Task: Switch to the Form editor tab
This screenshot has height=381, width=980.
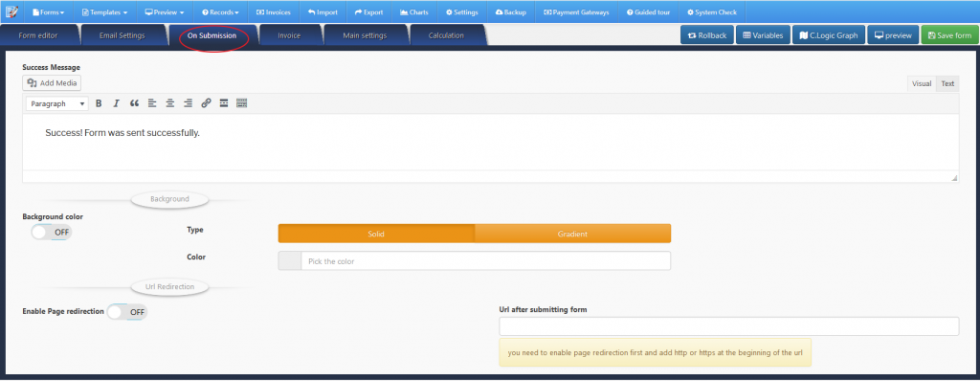Action: [38, 35]
